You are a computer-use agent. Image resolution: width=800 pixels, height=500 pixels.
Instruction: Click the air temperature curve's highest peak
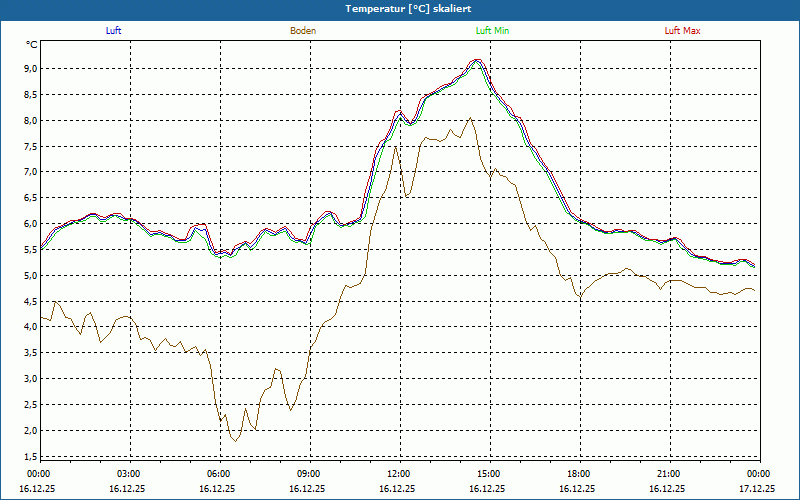pos(476,60)
